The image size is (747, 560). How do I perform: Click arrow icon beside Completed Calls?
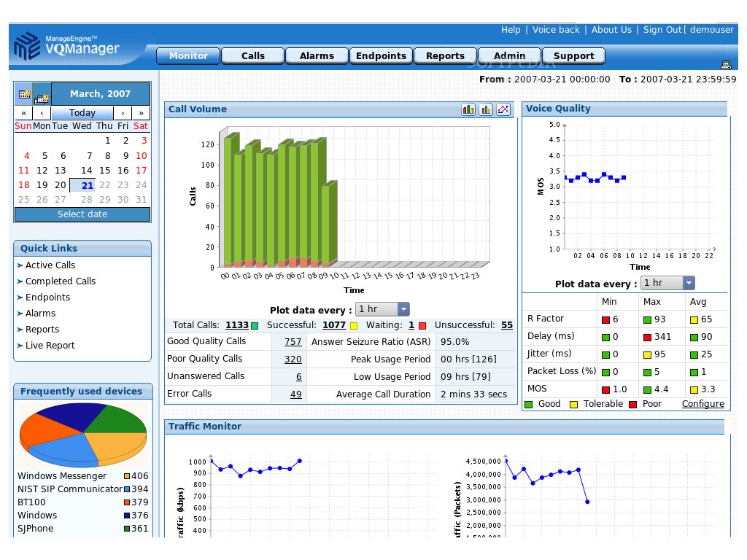(x=20, y=281)
